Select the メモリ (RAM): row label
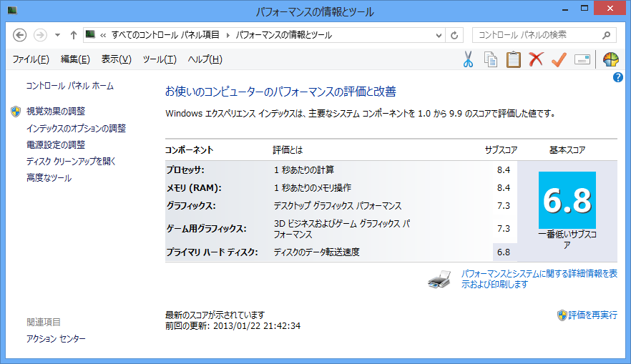Screen dimensions: 631x364 194,188
